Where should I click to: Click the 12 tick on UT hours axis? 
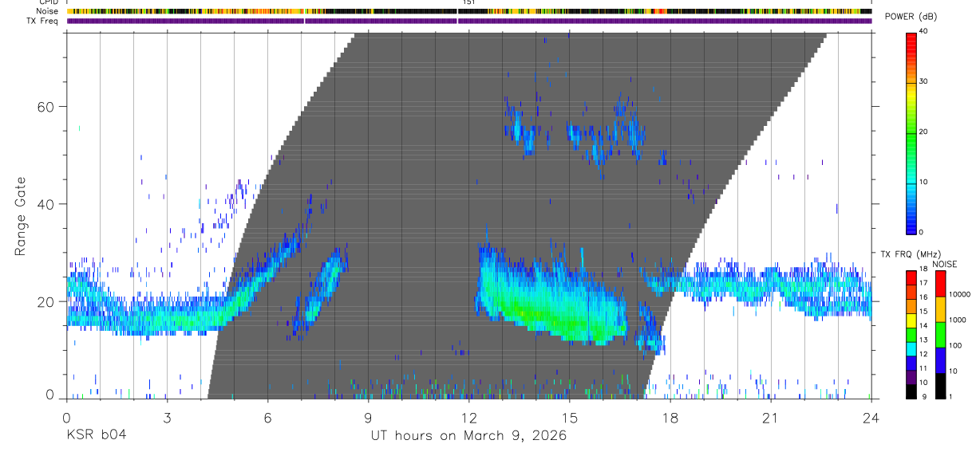tap(469, 418)
